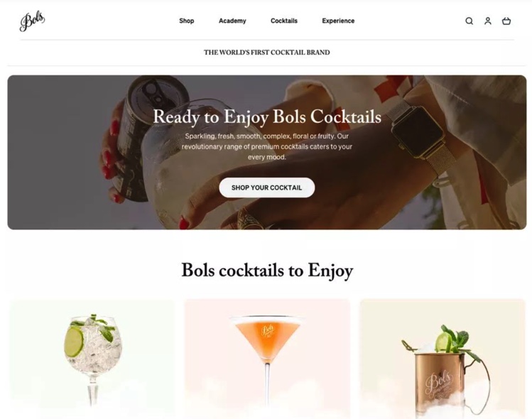Select the orange martini glass cocktail card

coord(267,359)
